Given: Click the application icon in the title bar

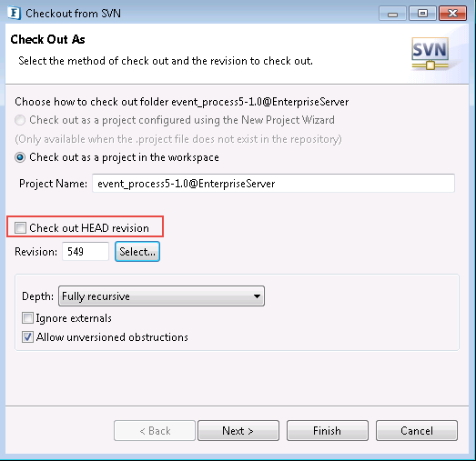Looking at the screenshot, I should [x=15, y=14].
